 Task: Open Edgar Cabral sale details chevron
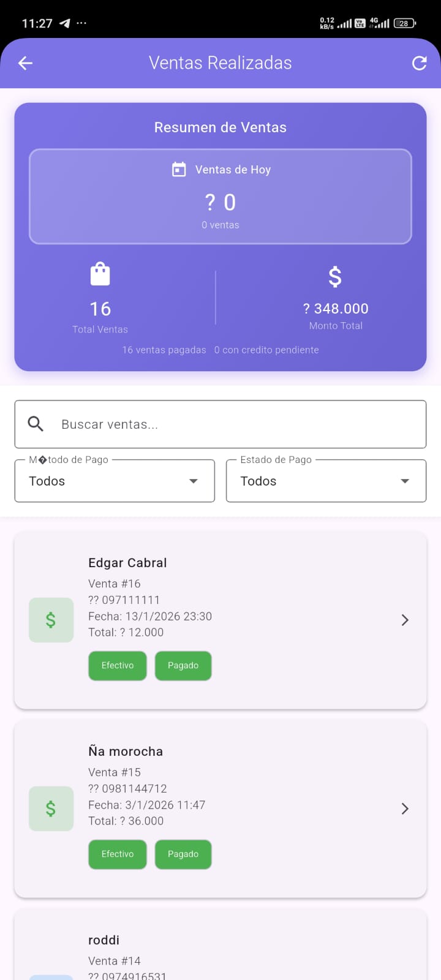coord(405,620)
